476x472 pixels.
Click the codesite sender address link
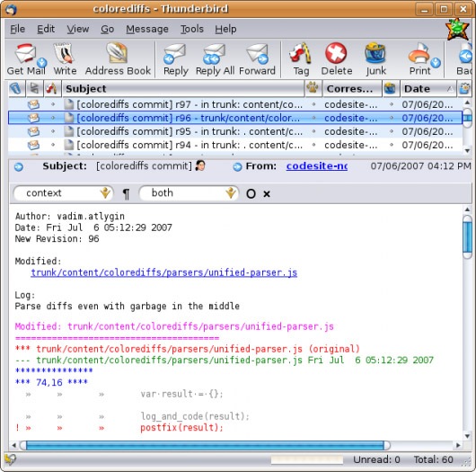(x=317, y=166)
